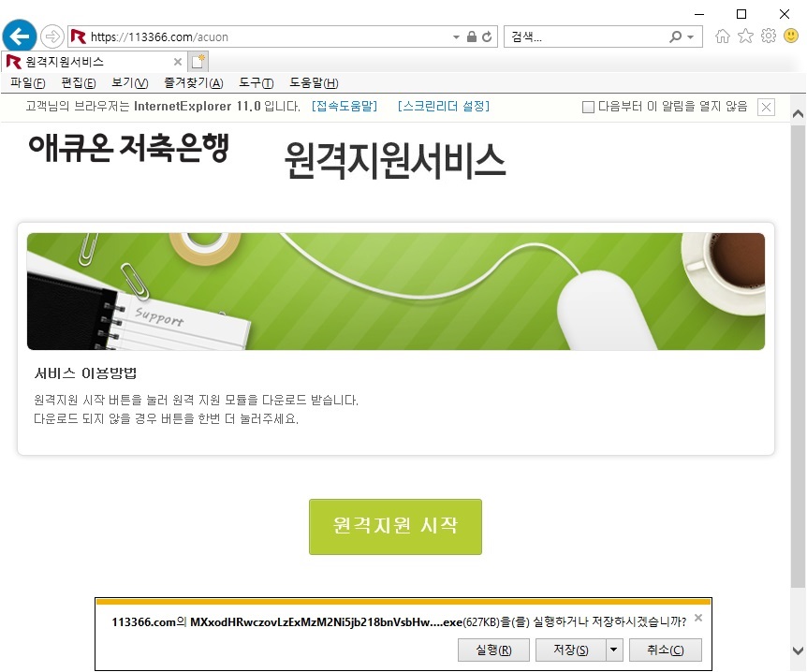The width and height of the screenshot is (807, 672).
Task: Dismiss the download notification with X
Action: tap(697, 618)
